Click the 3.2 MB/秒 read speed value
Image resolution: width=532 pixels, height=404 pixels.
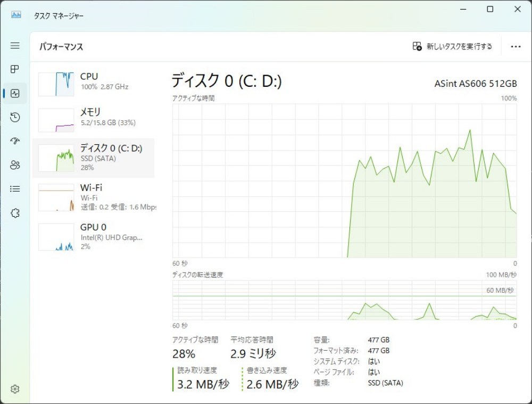tap(203, 384)
